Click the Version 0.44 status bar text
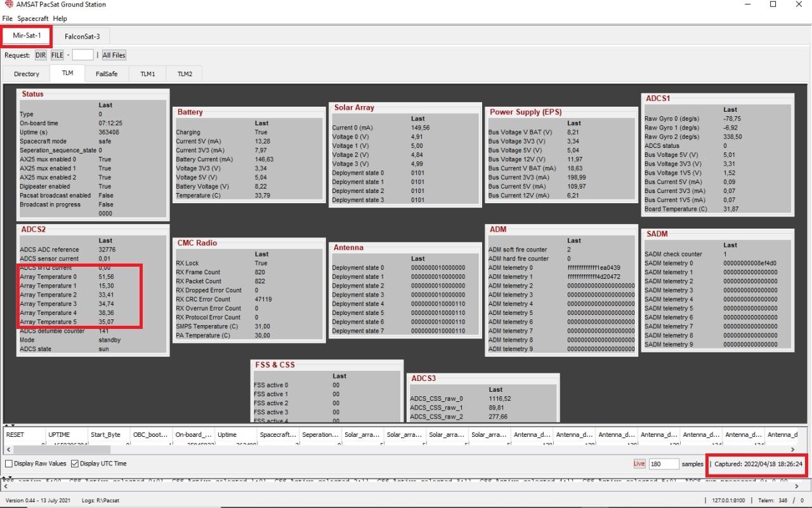 [37, 500]
